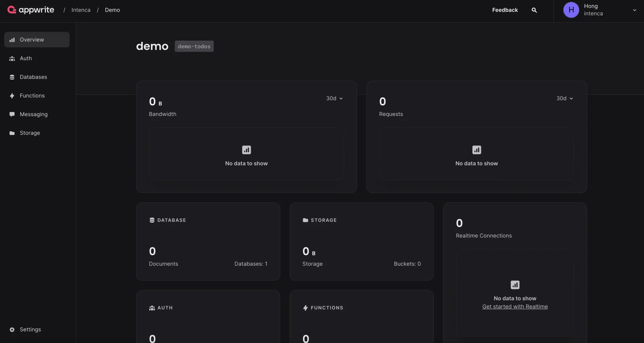
Task: Open the Storage usage card
Action: click(361, 241)
